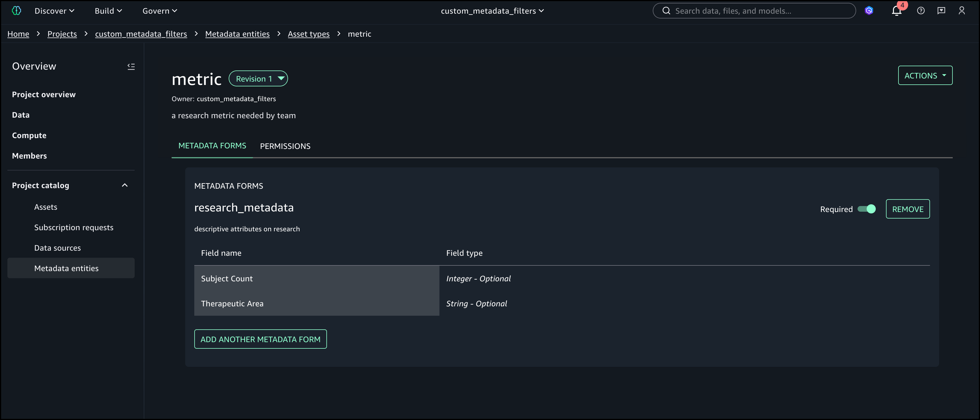The image size is (980, 420).
Task: Click the purple hexagon assistant icon
Action: 869,11
